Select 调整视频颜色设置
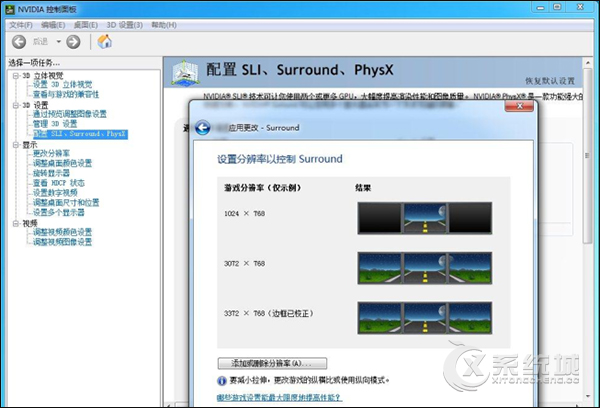Screen dimensions: 600x408 [x=62, y=232]
